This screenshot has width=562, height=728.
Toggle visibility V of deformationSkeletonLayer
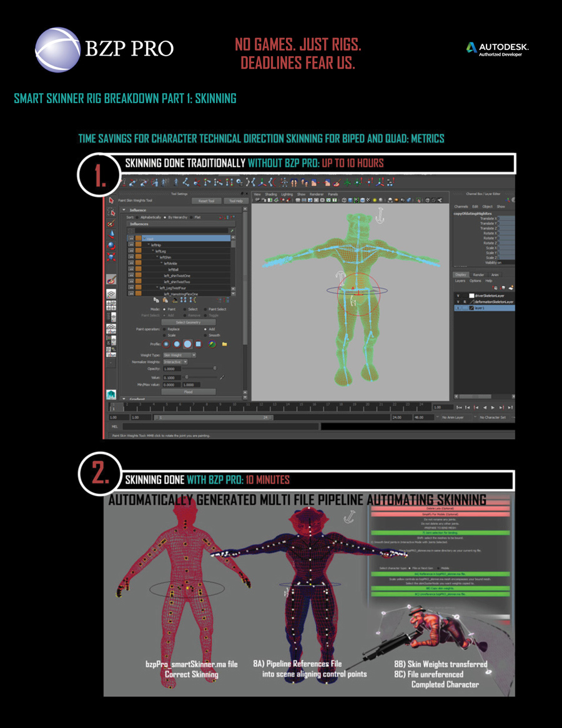pyautogui.click(x=458, y=302)
